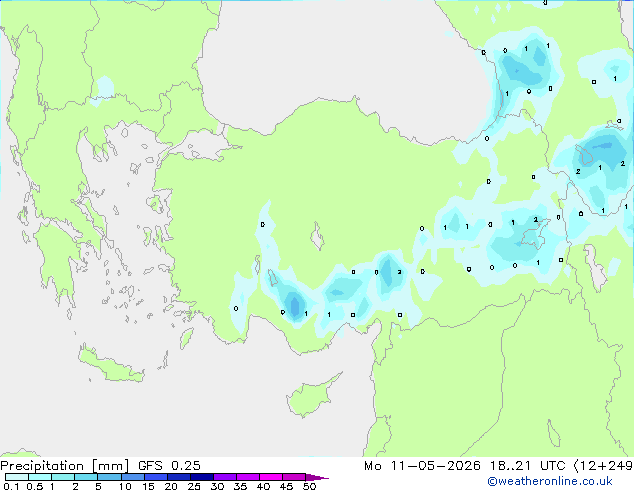The image size is (634, 490).
Task: Click the '25' legend value
Action: pyautogui.click(x=194, y=486)
